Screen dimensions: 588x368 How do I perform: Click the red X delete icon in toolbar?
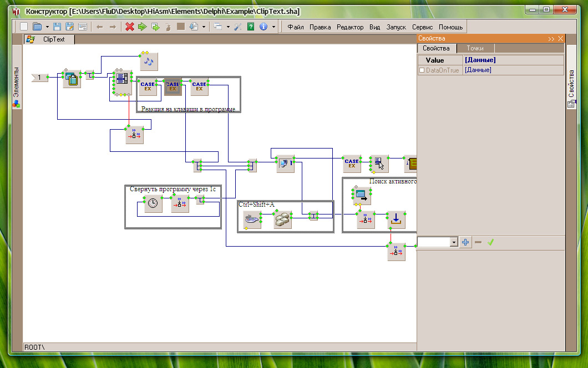129,27
